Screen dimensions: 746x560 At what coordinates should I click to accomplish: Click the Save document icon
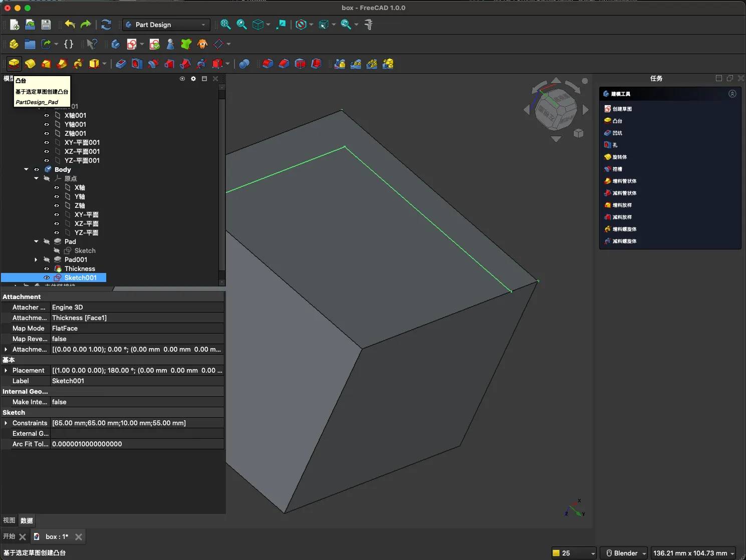pos(46,25)
